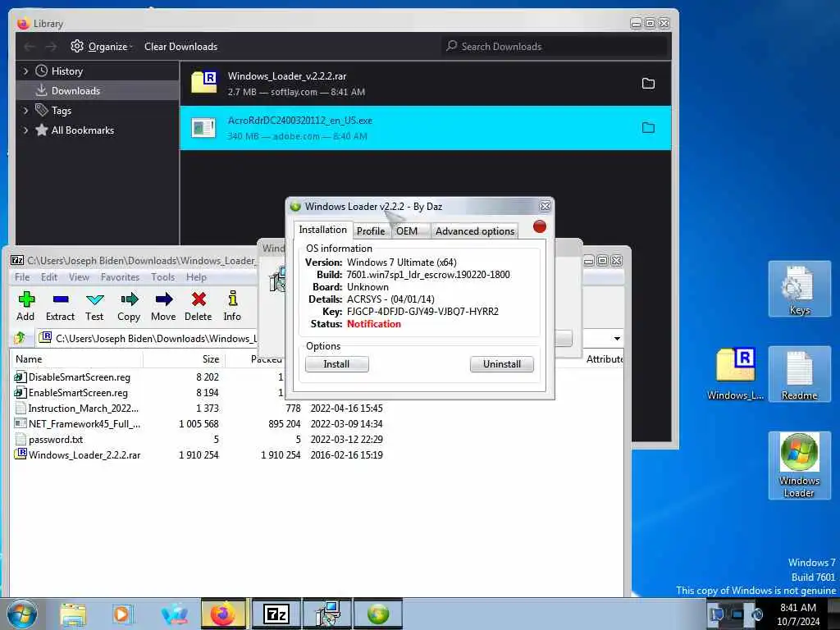This screenshot has width=840, height=630.
Task: Open Windows Explorer from the taskbar
Action: point(73,614)
